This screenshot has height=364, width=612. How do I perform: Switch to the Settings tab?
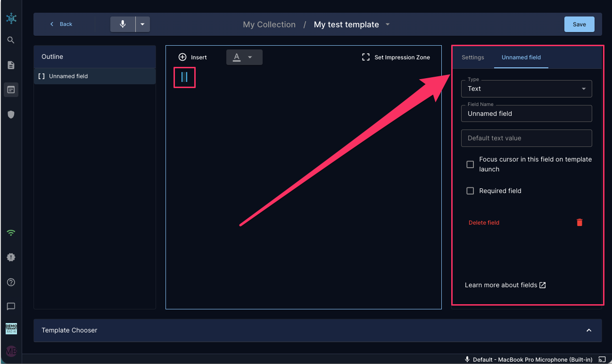click(473, 57)
